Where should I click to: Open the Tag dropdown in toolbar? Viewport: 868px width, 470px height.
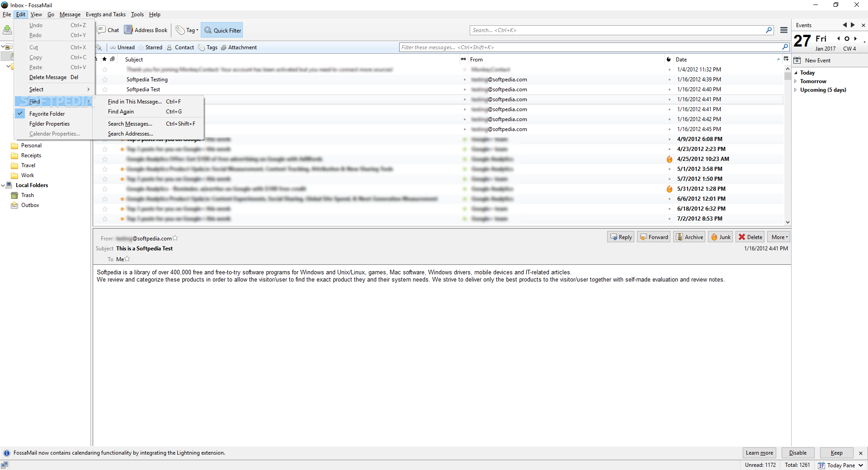click(187, 30)
